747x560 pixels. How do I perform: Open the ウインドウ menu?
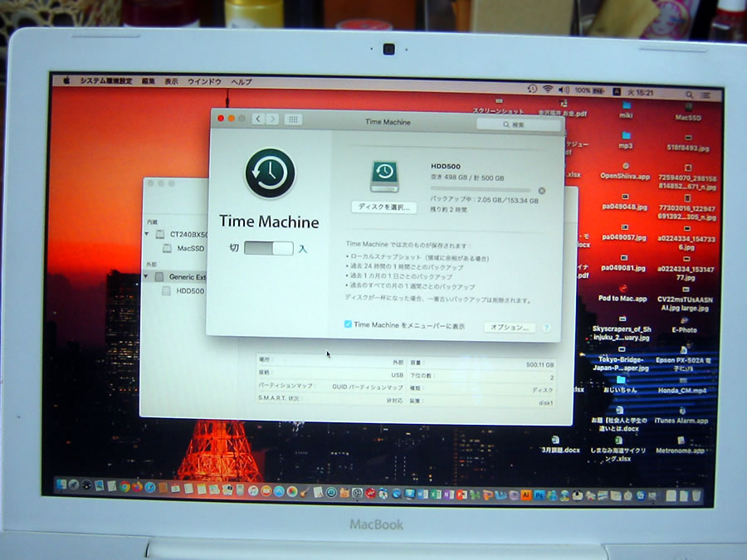(204, 82)
